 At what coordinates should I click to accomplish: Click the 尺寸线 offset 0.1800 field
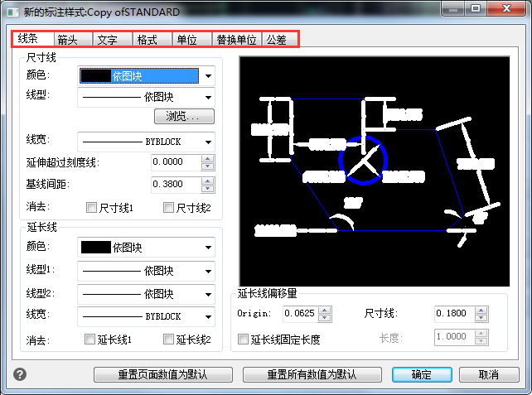click(455, 314)
